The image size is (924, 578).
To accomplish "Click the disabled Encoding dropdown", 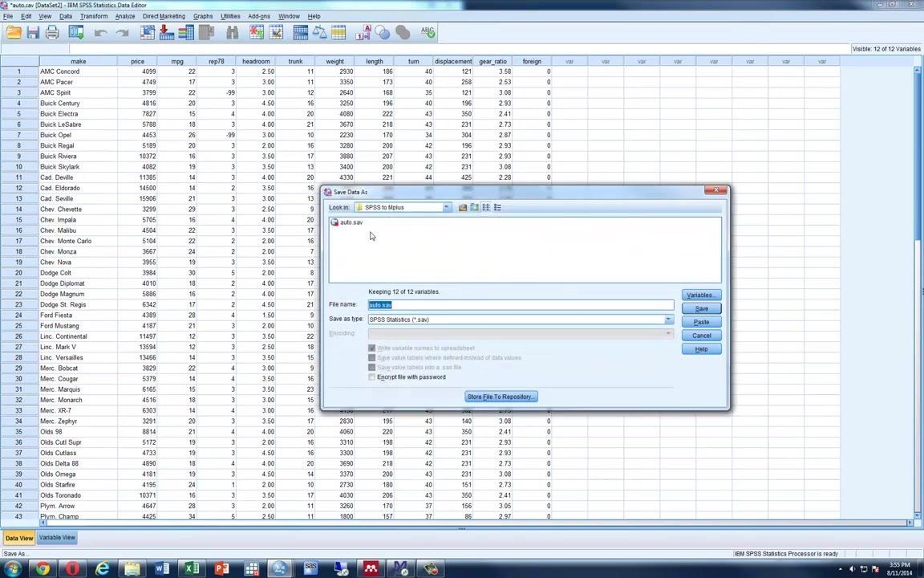I will (521, 333).
